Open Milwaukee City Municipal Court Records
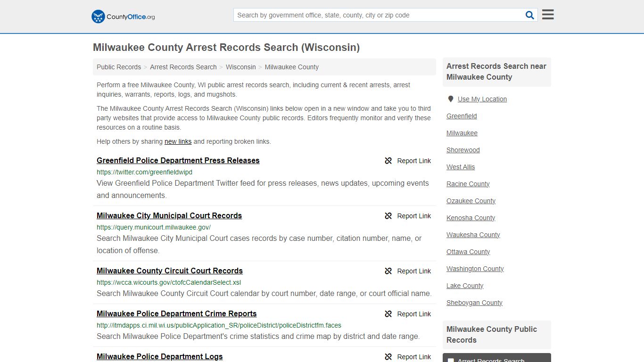Screen dimensions: 644x362 pyautogui.click(x=169, y=215)
